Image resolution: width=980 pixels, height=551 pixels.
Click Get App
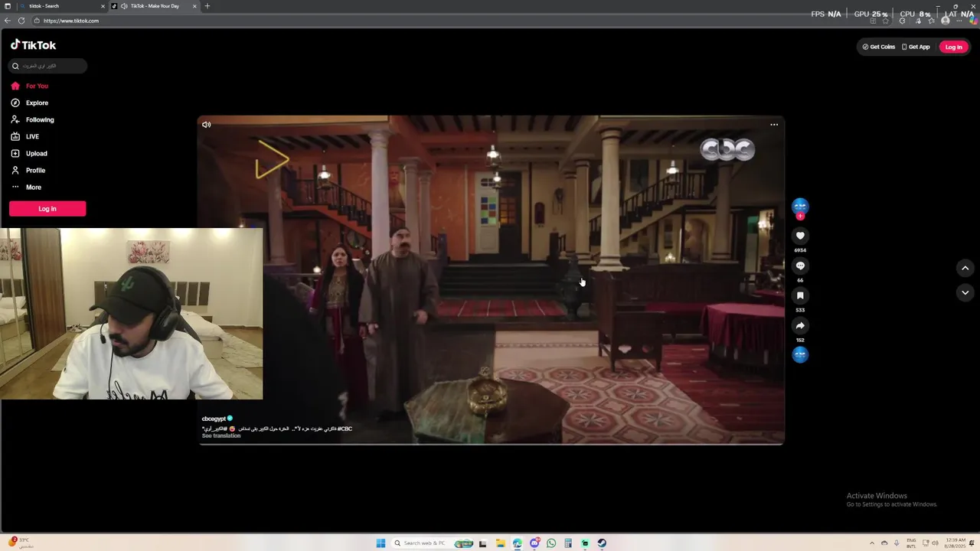tap(916, 47)
